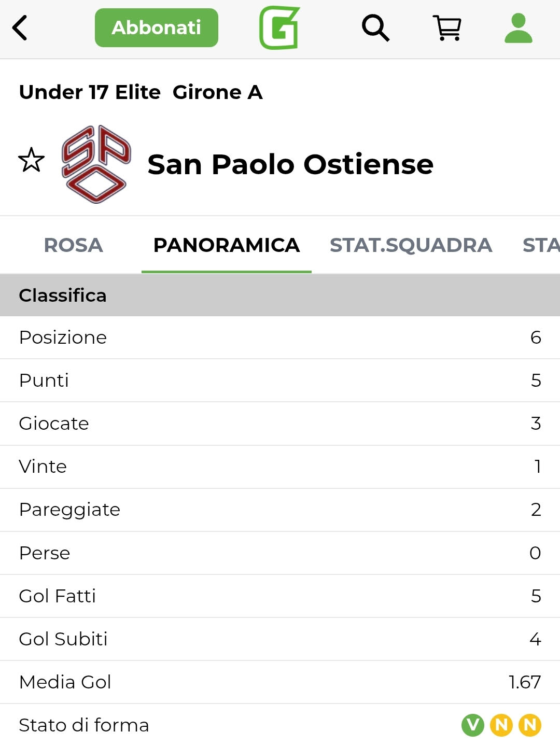This screenshot has width=560, height=746.
Task: Switch to the ROSA tab
Action: coord(73,245)
